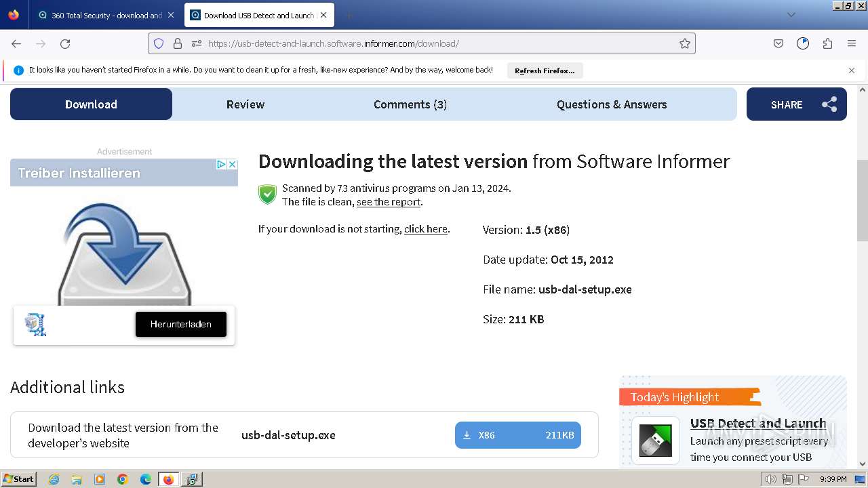Click the archive icon in the ad
This screenshot has height=488, width=868.
35,325
